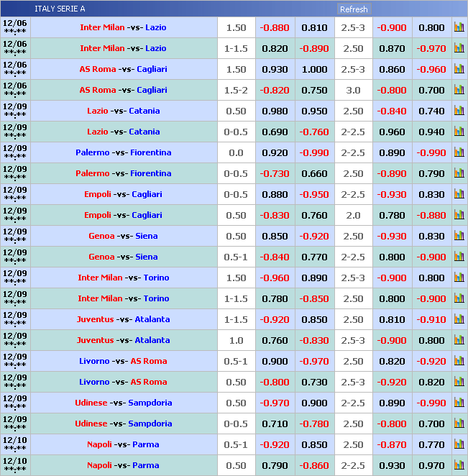This screenshot has width=468, height=476.
Task: Open chart icon for Napoli-Parma 0.50 handicap row
Action: point(459,466)
